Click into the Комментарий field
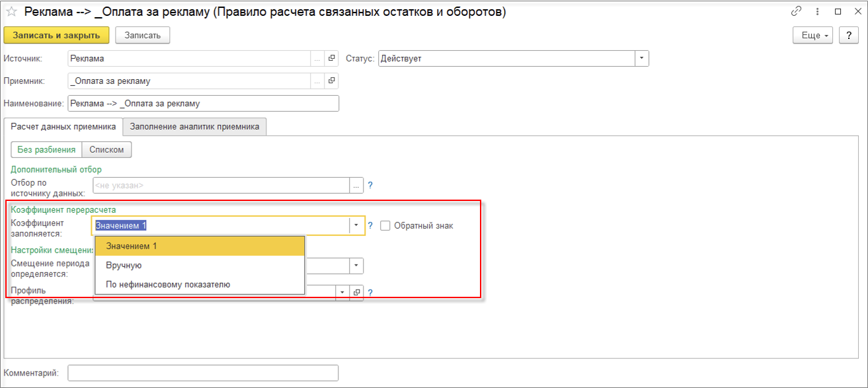Viewport: 868px width, 388px height. tap(203, 373)
